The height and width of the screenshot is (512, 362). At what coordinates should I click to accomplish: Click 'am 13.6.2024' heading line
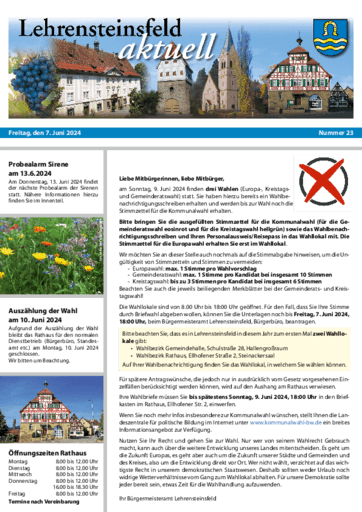(30, 173)
